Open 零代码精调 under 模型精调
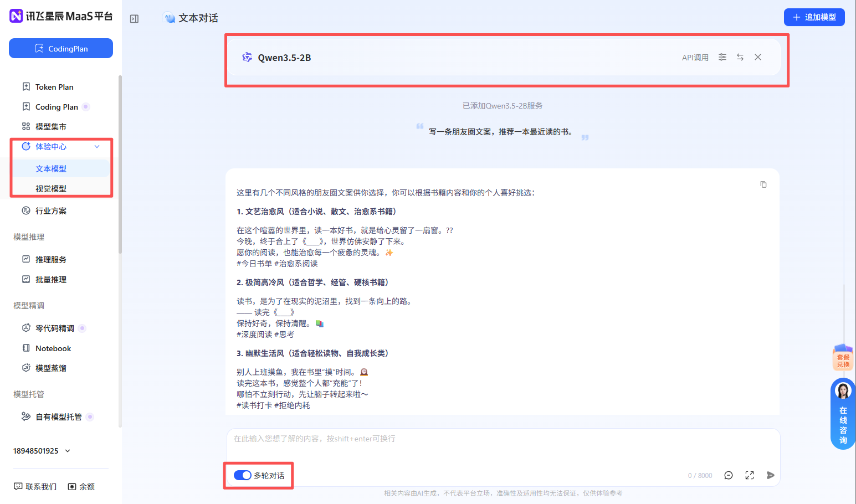 (x=55, y=328)
